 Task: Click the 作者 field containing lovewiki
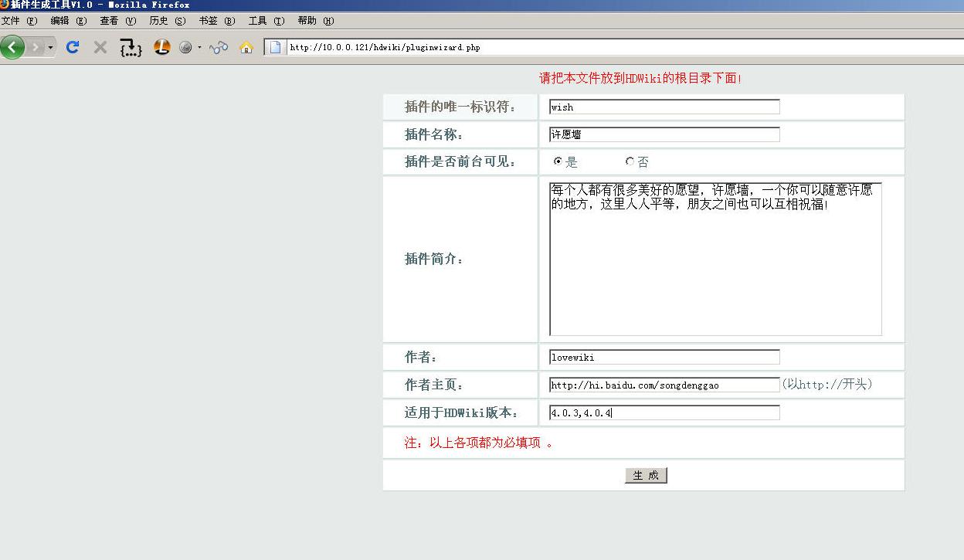click(664, 357)
